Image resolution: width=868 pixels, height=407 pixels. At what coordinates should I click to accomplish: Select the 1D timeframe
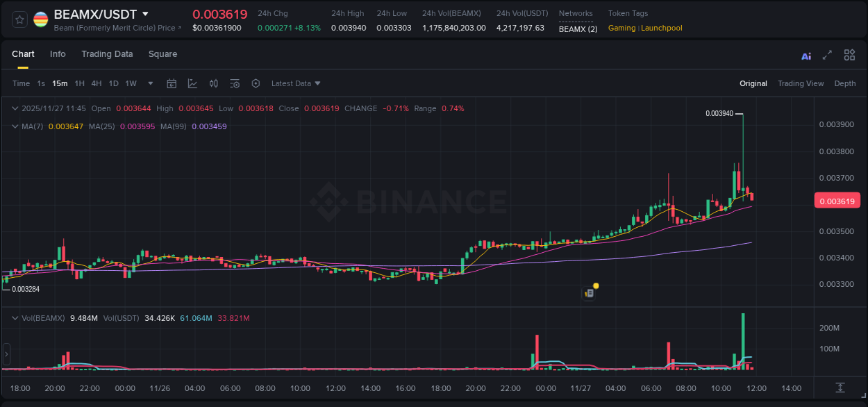(113, 83)
